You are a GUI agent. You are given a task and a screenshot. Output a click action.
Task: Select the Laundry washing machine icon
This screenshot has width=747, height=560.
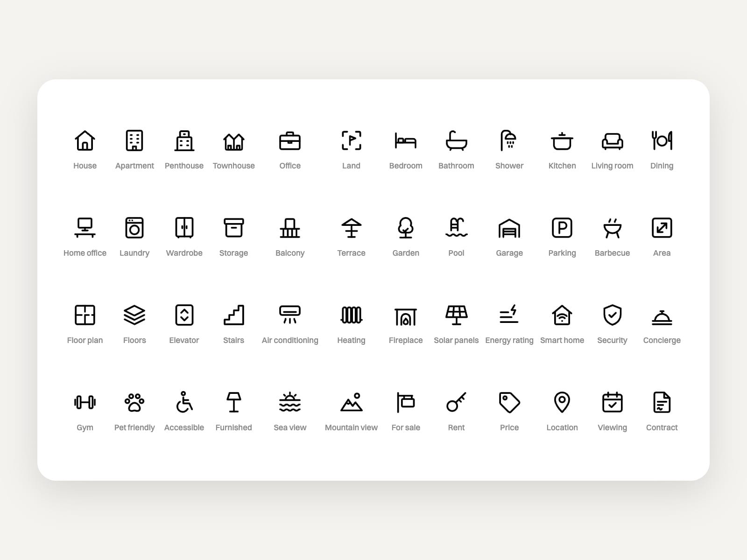click(134, 228)
